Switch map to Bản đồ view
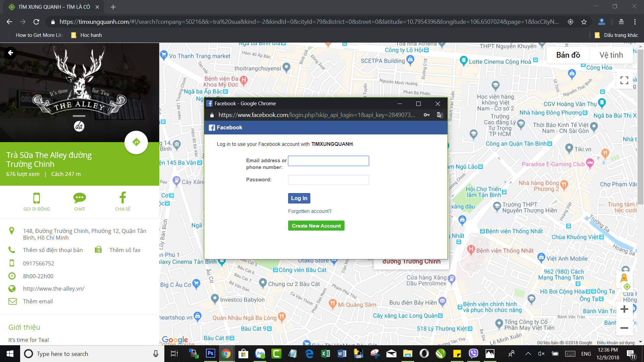 pos(568,55)
